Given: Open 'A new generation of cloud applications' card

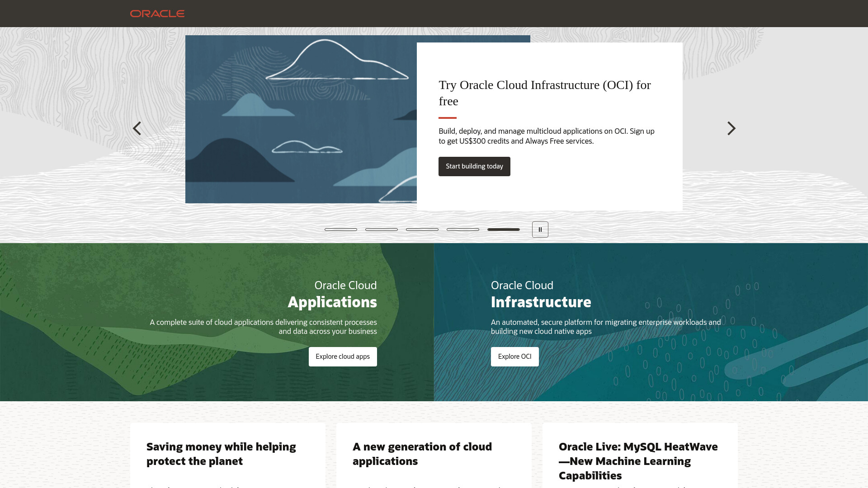Looking at the screenshot, I should (x=434, y=455).
